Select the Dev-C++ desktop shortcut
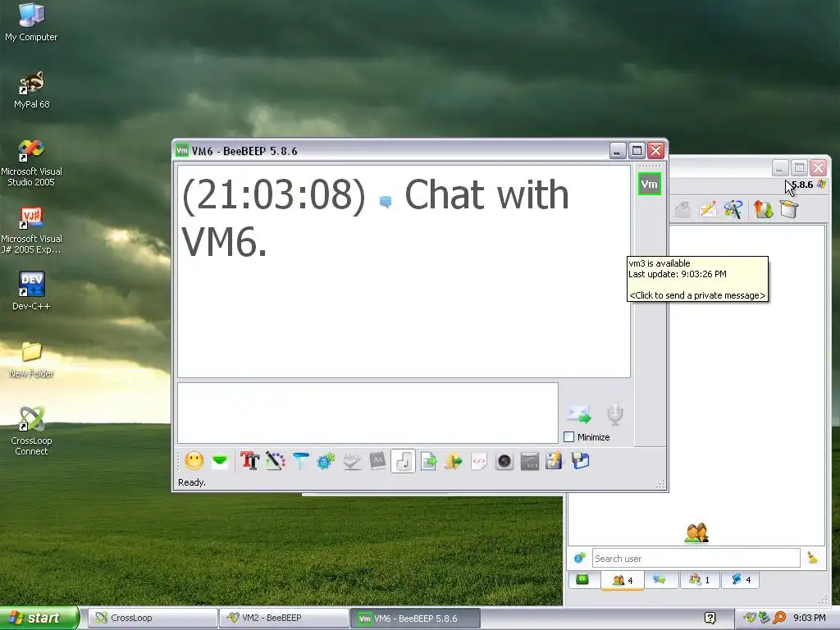Viewport: 840px width, 630px height. pyautogui.click(x=31, y=291)
